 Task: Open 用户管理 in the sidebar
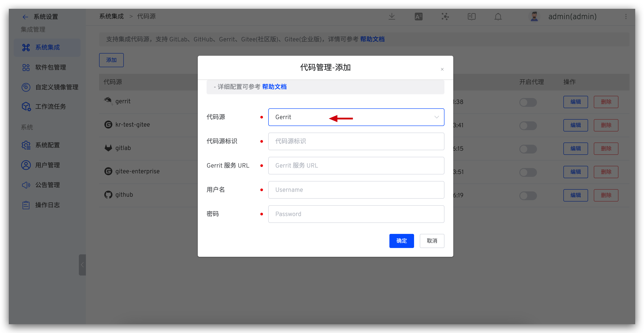pos(47,165)
